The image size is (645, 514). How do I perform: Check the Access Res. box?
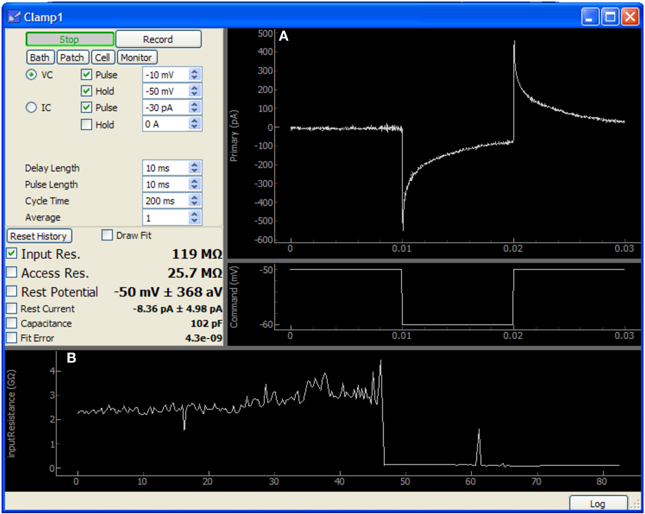[x=12, y=272]
